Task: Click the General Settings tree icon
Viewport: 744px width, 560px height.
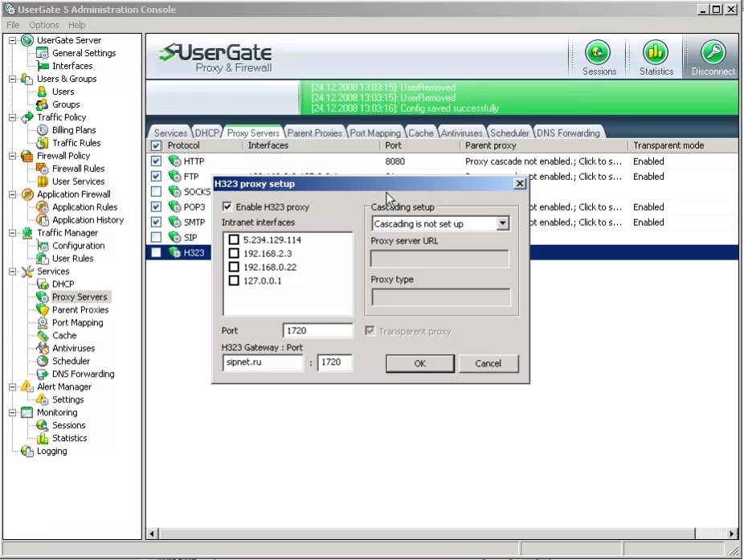Action: tap(43, 53)
